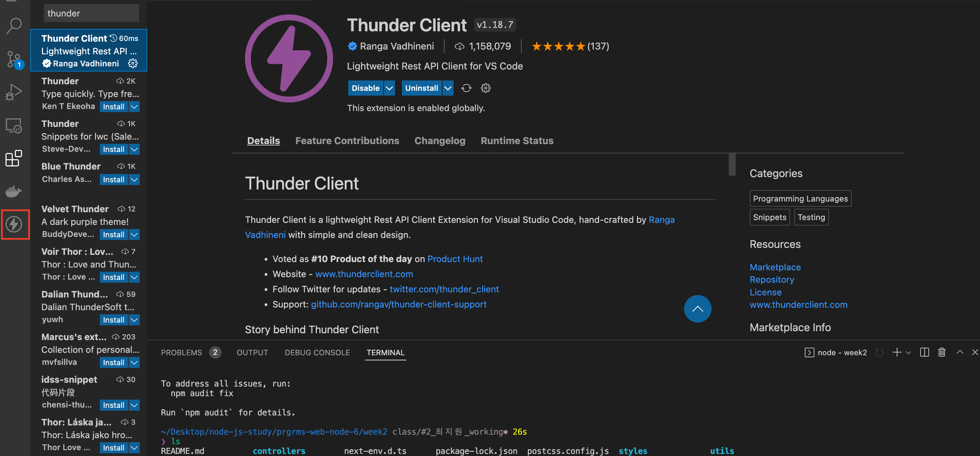
Task: Open new terminal launch profile dropdown
Action: 908,352
